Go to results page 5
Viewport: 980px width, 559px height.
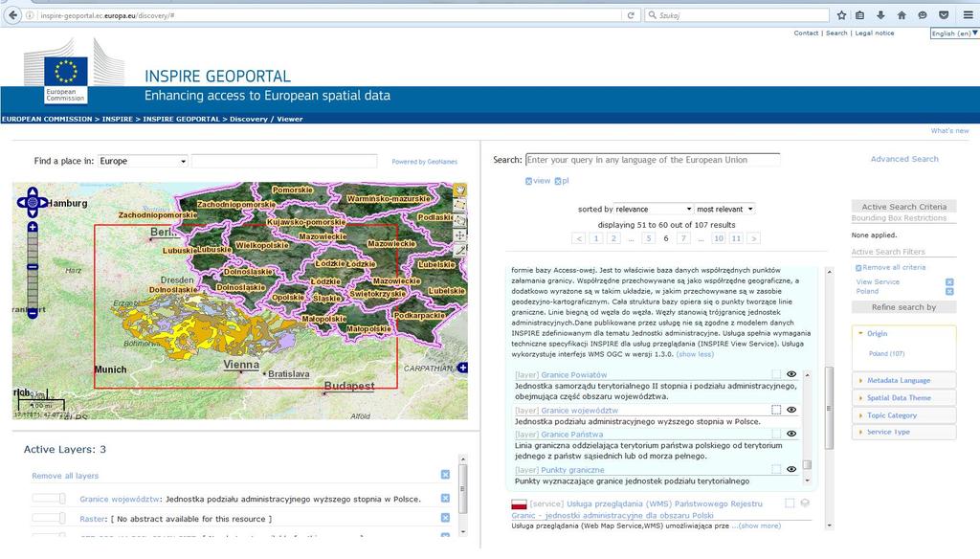click(x=649, y=238)
